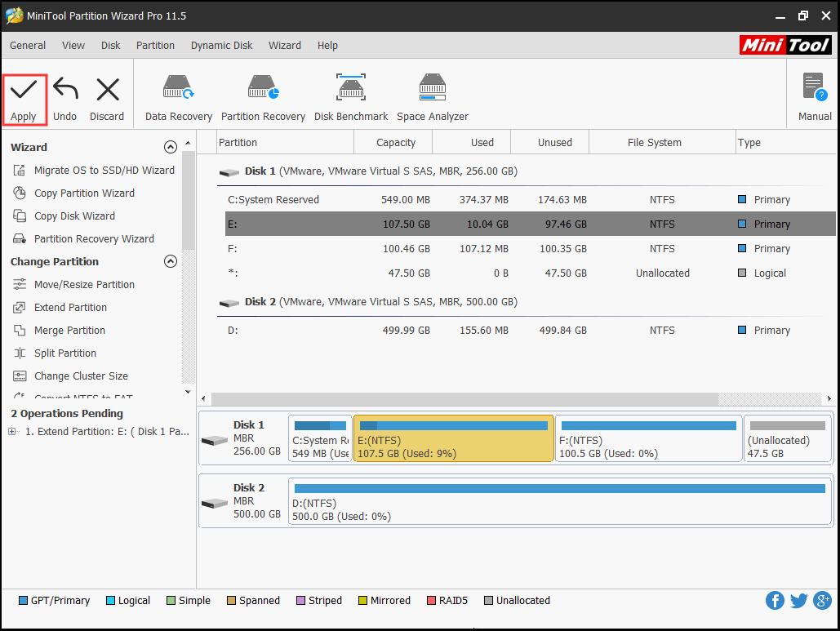The width and height of the screenshot is (840, 631).
Task: Expand pending operation 1 Extend Partition E:
Action: (11, 431)
